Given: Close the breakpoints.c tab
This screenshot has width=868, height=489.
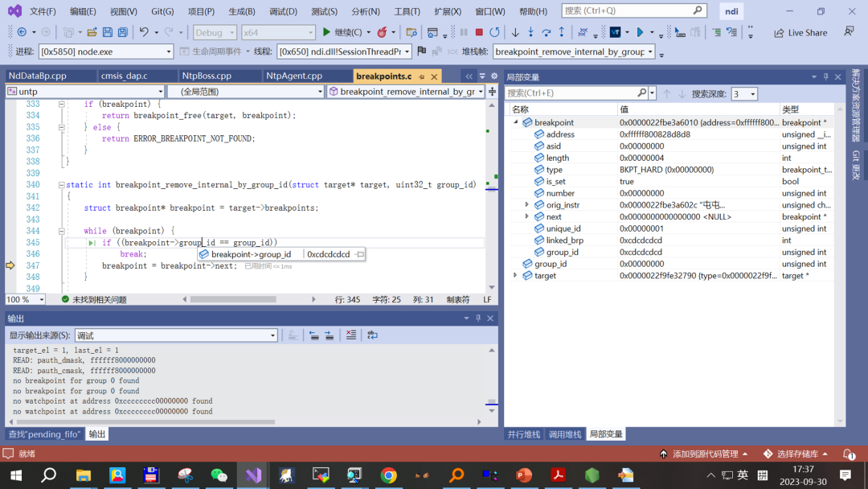Looking at the screenshot, I should pos(434,76).
